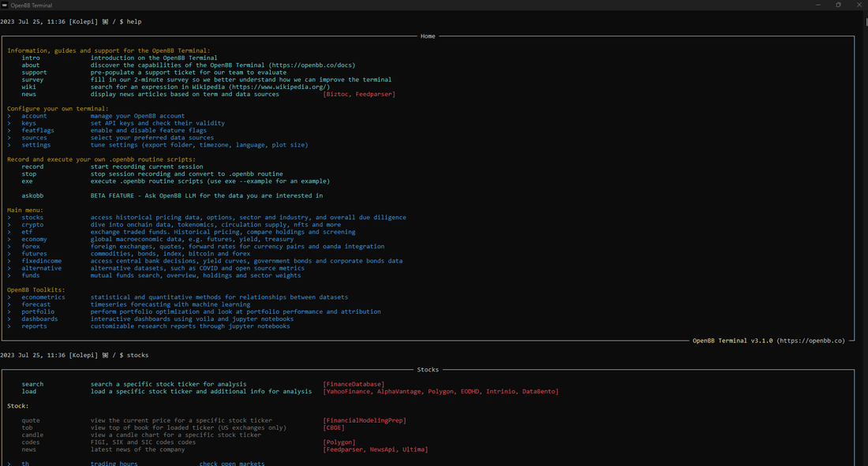868x466 pixels.
Task: Click the 'forecast' toolkit entry
Action: [x=36, y=304]
